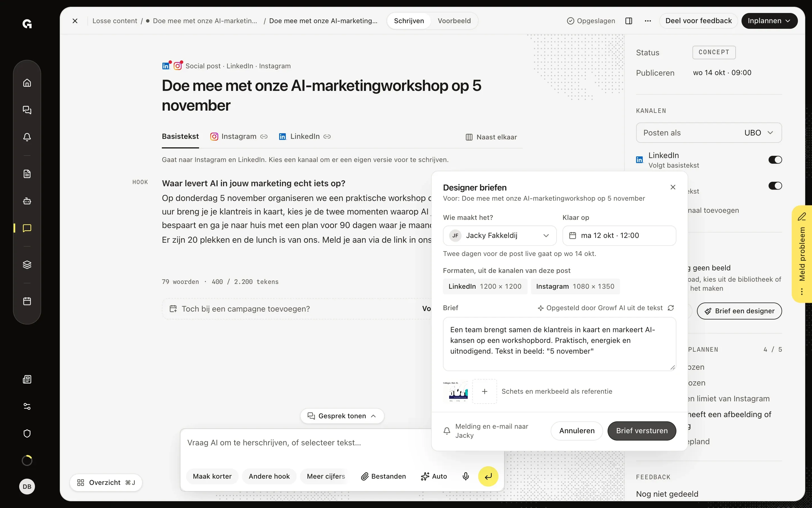
Task: Open the newspaper icon in sidebar
Action: [x=27, y=379]
